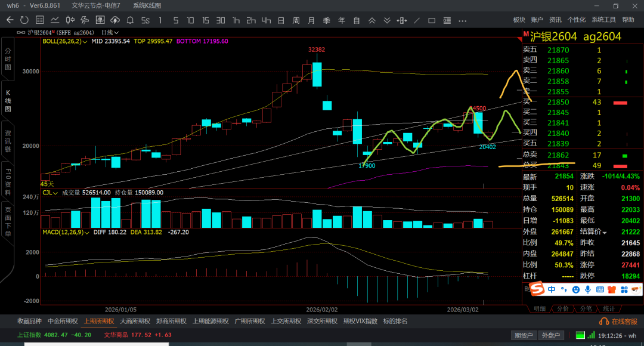Expand the 结算价 dropdown arrow

[605, 232]
